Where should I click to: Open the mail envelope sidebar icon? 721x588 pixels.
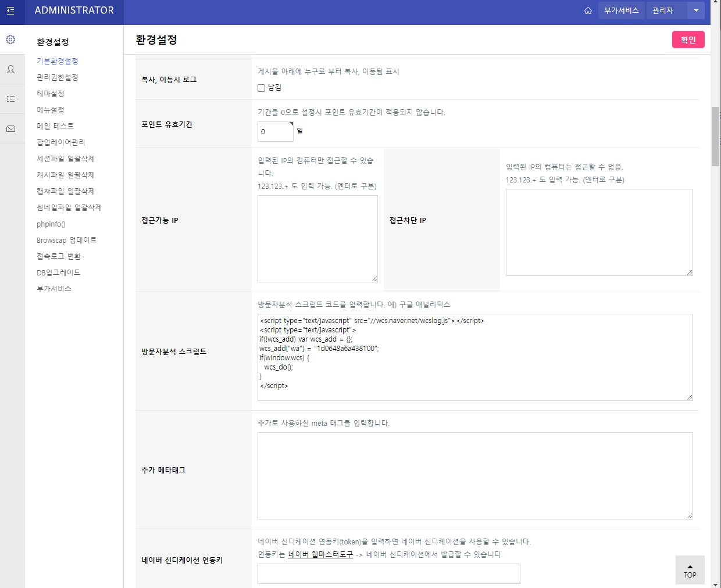(x=10, y=129)
